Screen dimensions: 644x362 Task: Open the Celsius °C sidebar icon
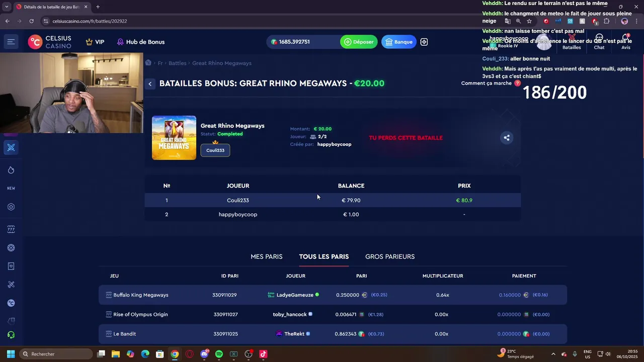[x=11, y=303]
